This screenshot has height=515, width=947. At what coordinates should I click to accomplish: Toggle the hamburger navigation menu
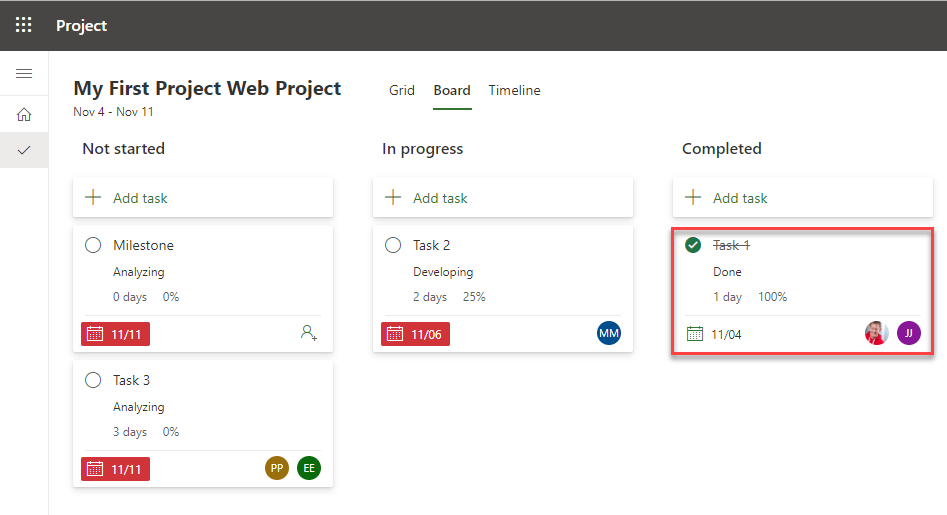tap(24, 74)
